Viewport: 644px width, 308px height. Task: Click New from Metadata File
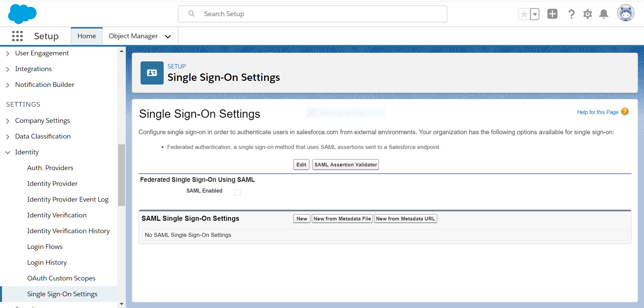(342, 218)
